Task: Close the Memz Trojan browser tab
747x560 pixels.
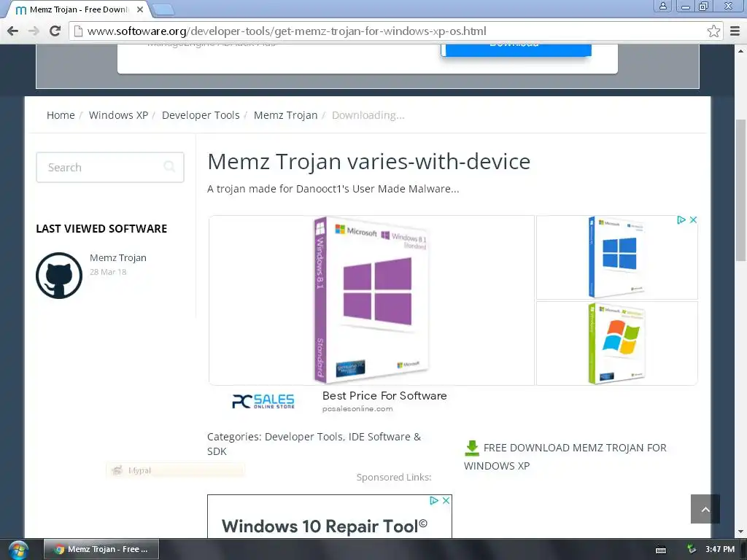Action: [140, 9]
